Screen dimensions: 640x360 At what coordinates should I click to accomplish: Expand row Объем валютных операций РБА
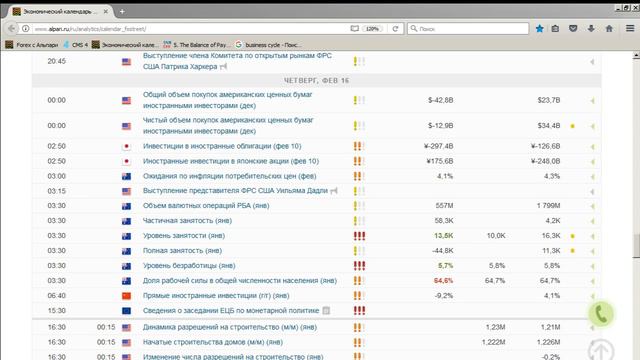592,206
